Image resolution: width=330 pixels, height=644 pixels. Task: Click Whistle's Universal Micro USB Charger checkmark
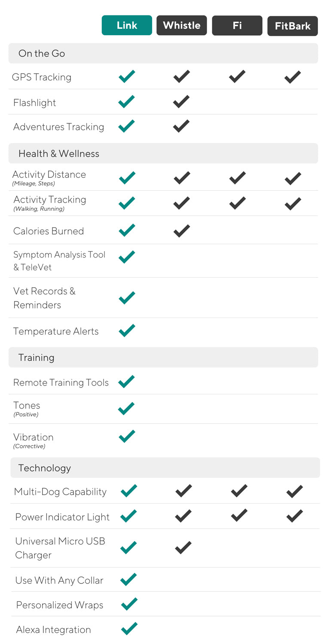(183, 547)
